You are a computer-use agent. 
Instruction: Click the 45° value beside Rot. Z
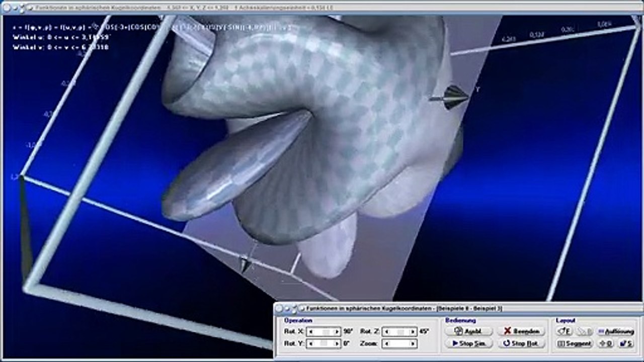pyautogui.click(x=424, y=332)
